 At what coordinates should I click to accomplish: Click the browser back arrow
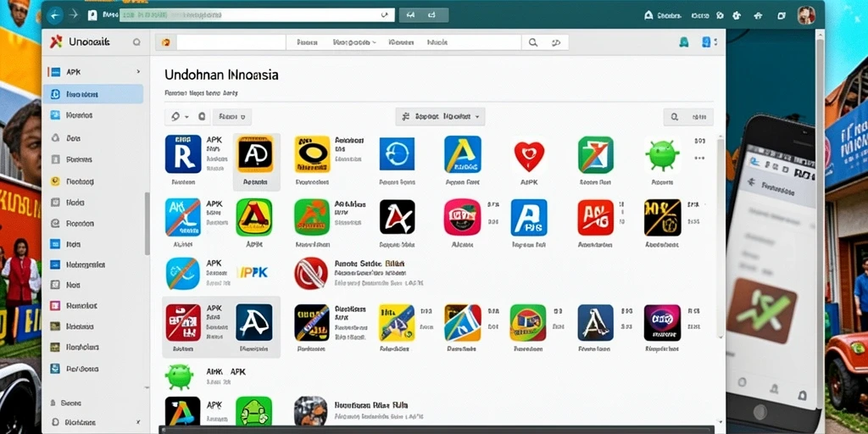click(x=54, y=15)
